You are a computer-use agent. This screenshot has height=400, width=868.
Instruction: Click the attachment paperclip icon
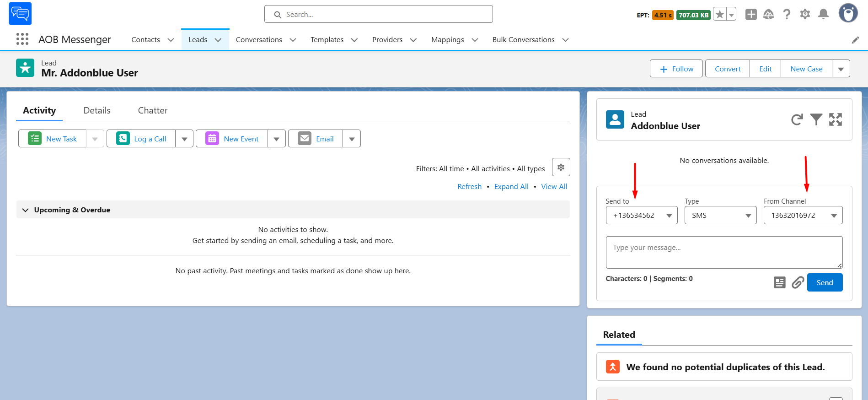(798, 282)
